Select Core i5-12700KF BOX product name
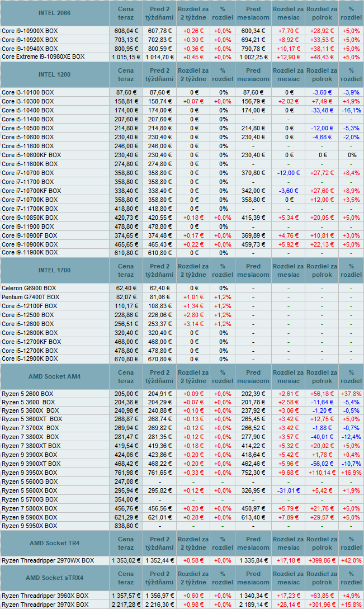Image resolution: width=364 pixels, height=609 pixels. [31, 342]
